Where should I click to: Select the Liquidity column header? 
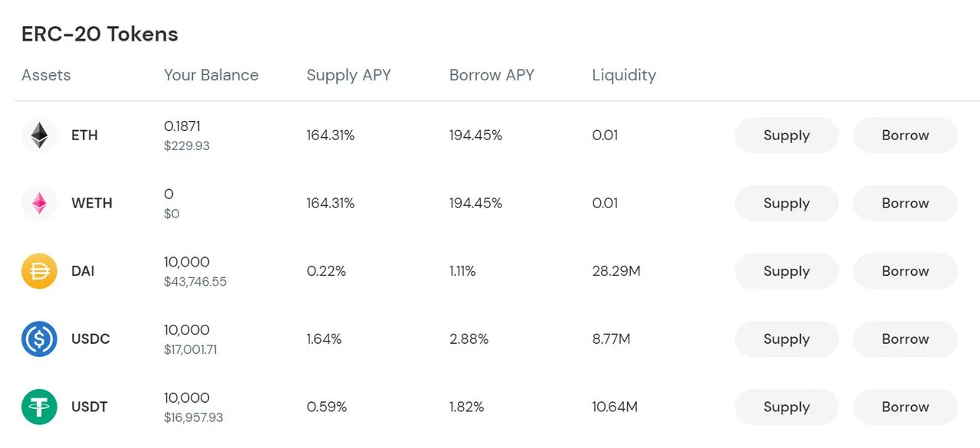point(624,75)
